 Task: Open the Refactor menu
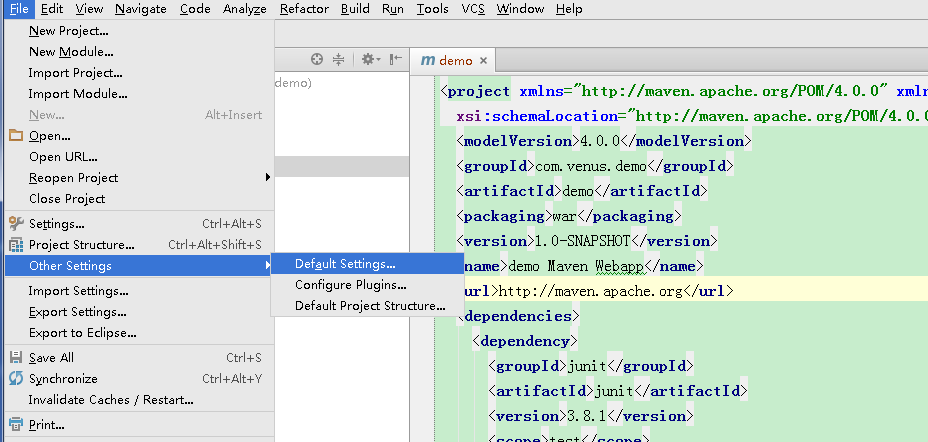click(304, 9)
